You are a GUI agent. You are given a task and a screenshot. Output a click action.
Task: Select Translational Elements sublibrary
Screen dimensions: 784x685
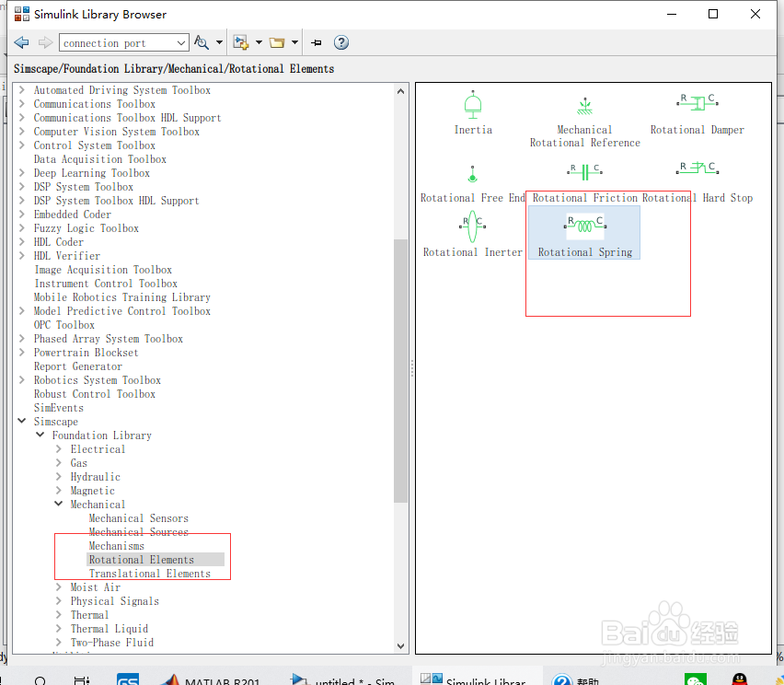click(149, 574)
